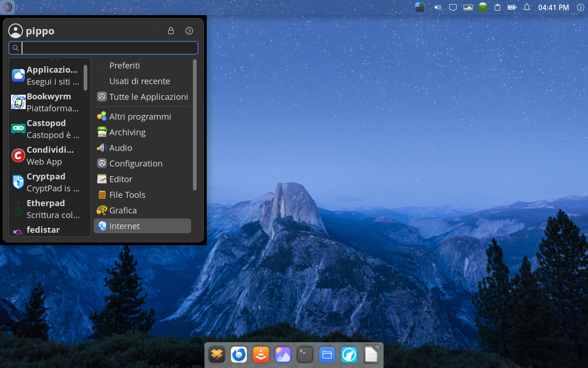The height and width of the screenshot is (368, 588).
Task: Select the Internet category
Action: coord(142,226)
